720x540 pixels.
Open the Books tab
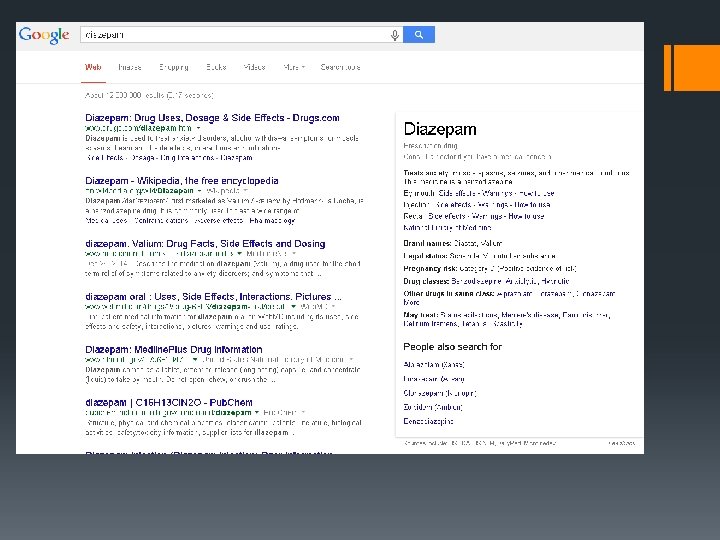216,67
